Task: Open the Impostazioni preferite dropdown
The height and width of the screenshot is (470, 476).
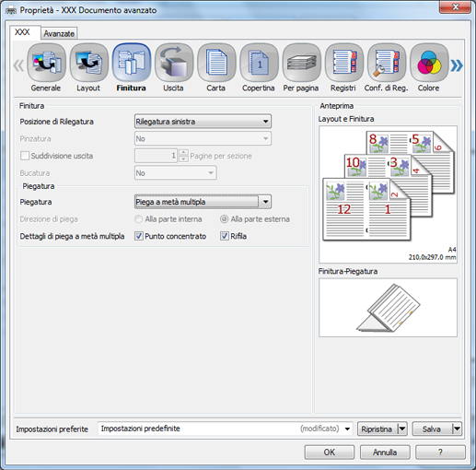Action: pyautogui.click(x=226, y=429)
